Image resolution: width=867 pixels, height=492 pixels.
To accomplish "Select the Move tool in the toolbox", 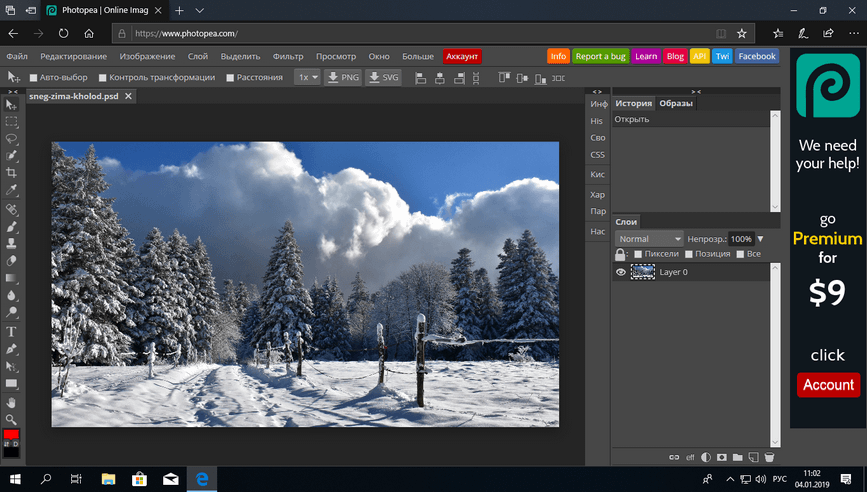I will click(11, 104).
